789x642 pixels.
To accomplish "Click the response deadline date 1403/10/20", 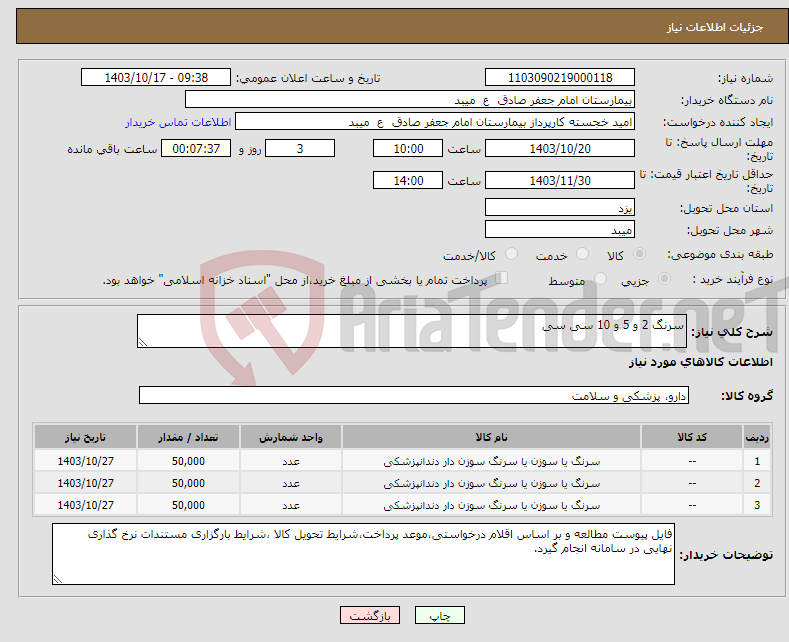I will 560,148.
